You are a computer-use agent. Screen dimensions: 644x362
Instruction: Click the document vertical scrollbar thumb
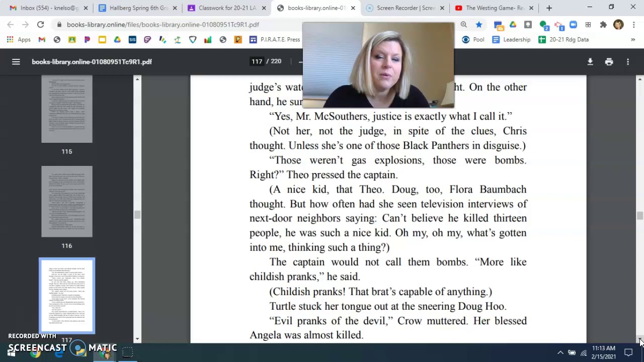(639, 216)
